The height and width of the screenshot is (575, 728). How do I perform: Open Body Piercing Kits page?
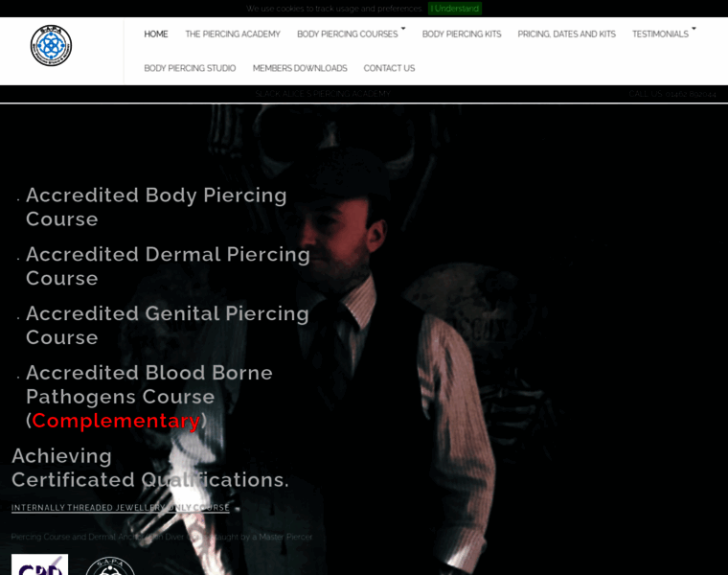tap(462, 34)
